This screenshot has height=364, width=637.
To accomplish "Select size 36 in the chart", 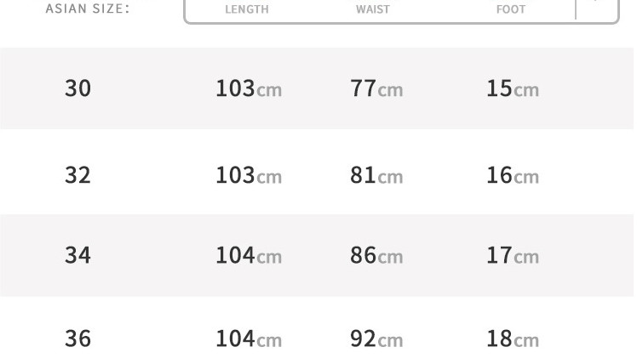I will pos(77,338).
